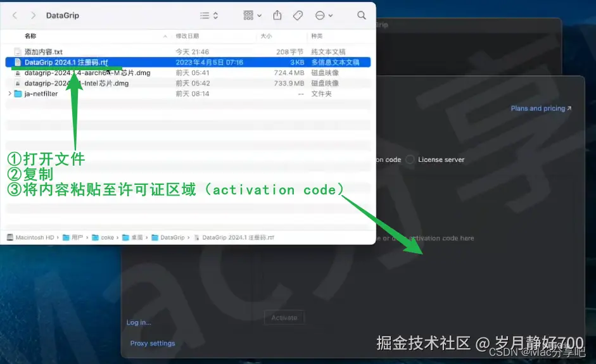Image resolution: width=596 pixels, height=364 pixels.
Task: Select the License server radio button
Action: click(410, 160)
